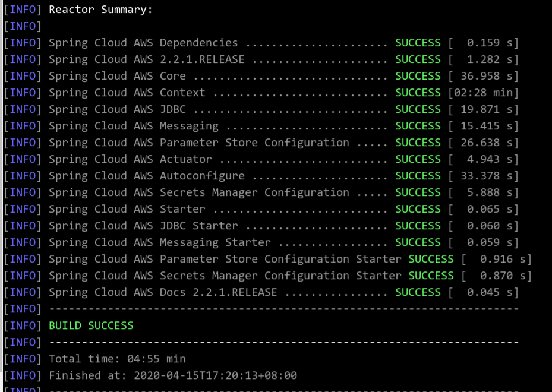This screenshot has height=392, width=552.
Task: Click the Finished at timestamp line
Action: point(173,375)
